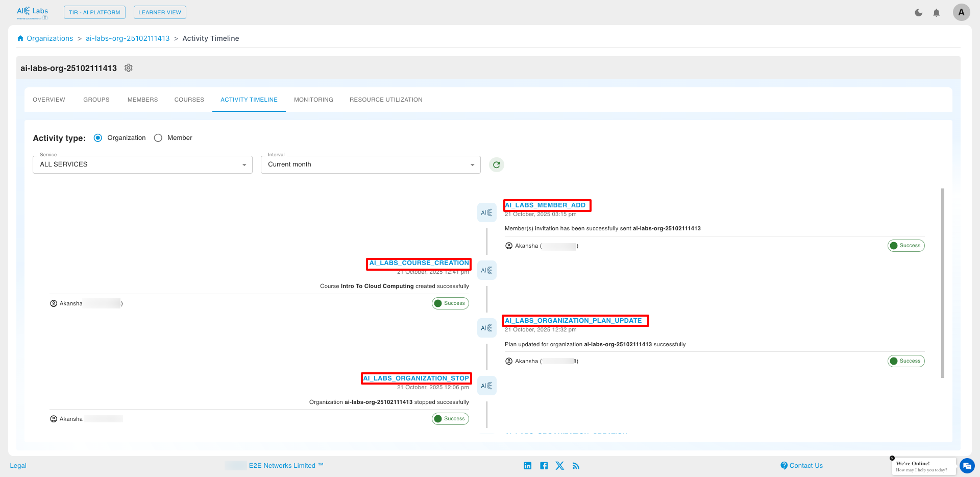Click the AI_LABS_ORGANIZATION_STOP timeline icon
This screenshot has width=980, height=477.
(x=487, y=386)
